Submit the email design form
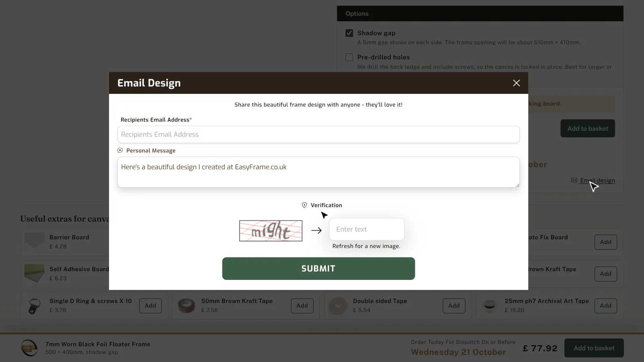This screenshot has width=644, height=362. click(x=318, y=269)
